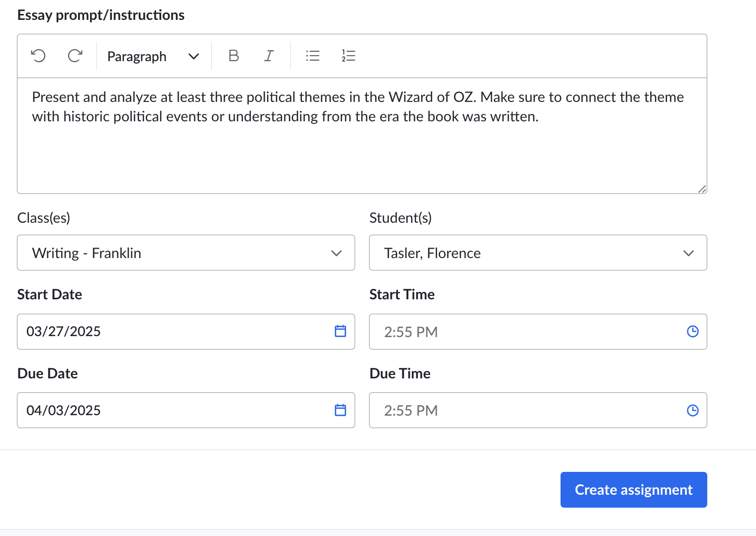Click the Create assignment button
The image size is (756, 536).
tap(634, 490)
